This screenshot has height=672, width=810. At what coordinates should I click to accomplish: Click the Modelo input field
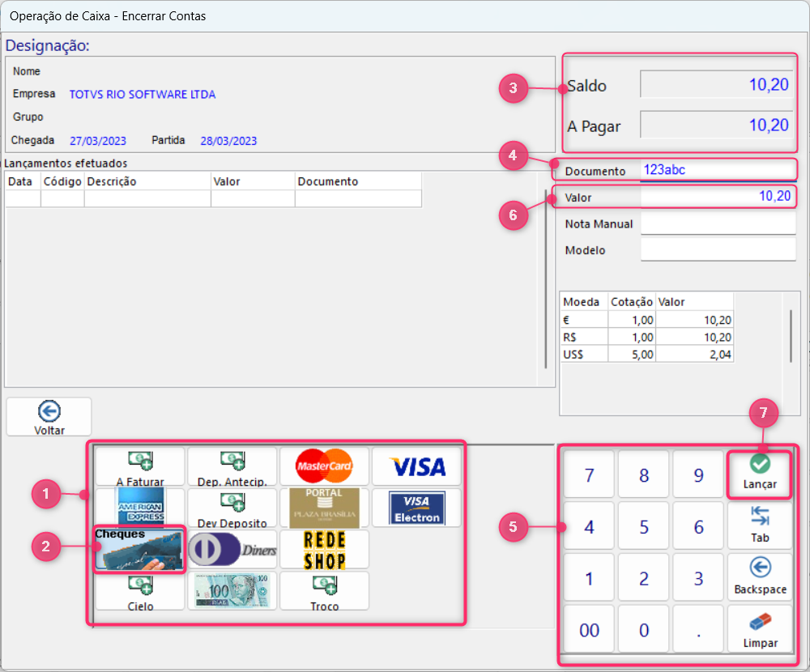(x=718, y=250)
